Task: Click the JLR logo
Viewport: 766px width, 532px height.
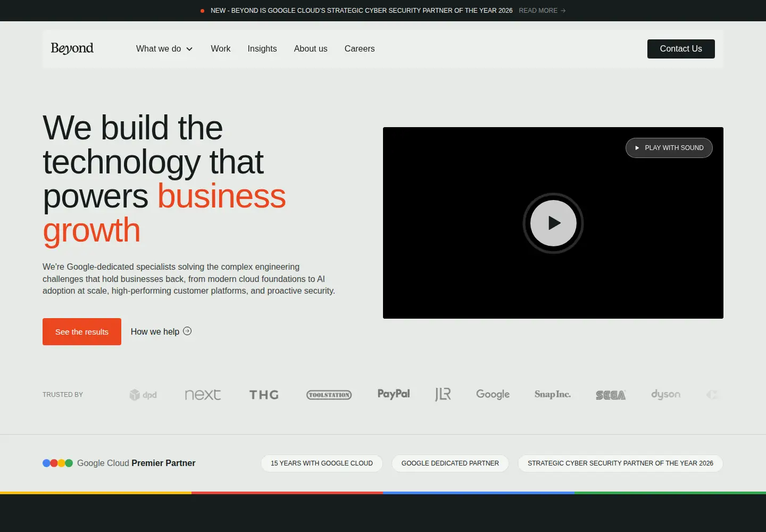Action: 443,394
